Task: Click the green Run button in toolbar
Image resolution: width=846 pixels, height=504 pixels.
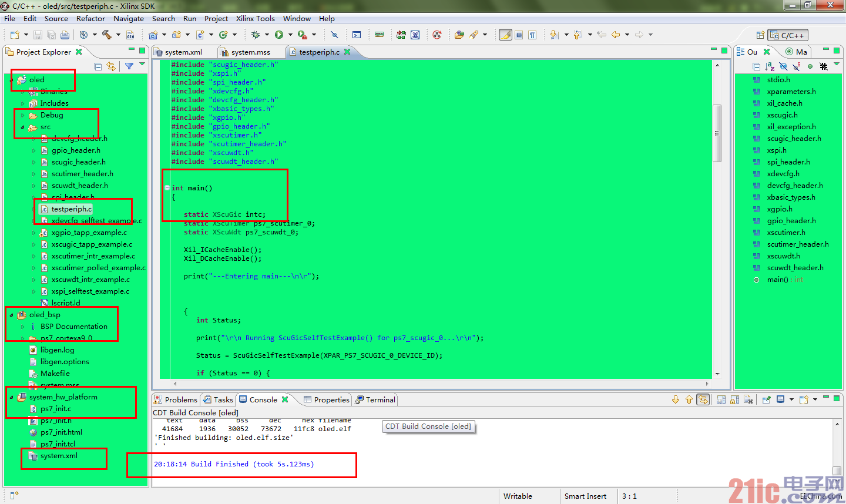Action: [x=279, y=35]
